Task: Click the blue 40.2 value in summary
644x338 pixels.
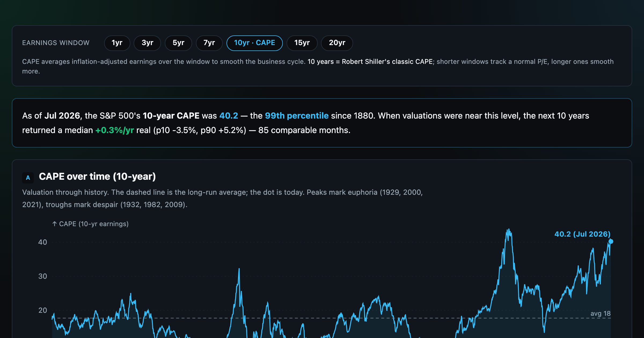Action: pos(229,116)
